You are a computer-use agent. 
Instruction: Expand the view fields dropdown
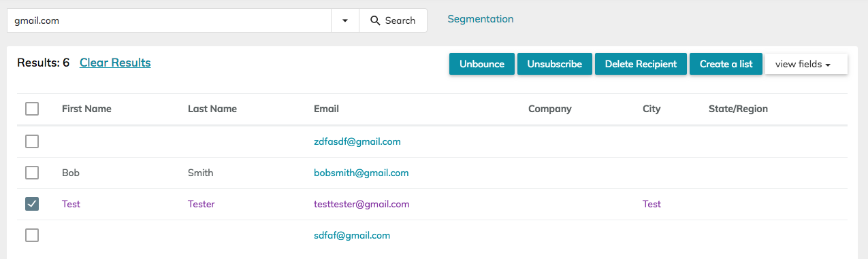[806, 64]
